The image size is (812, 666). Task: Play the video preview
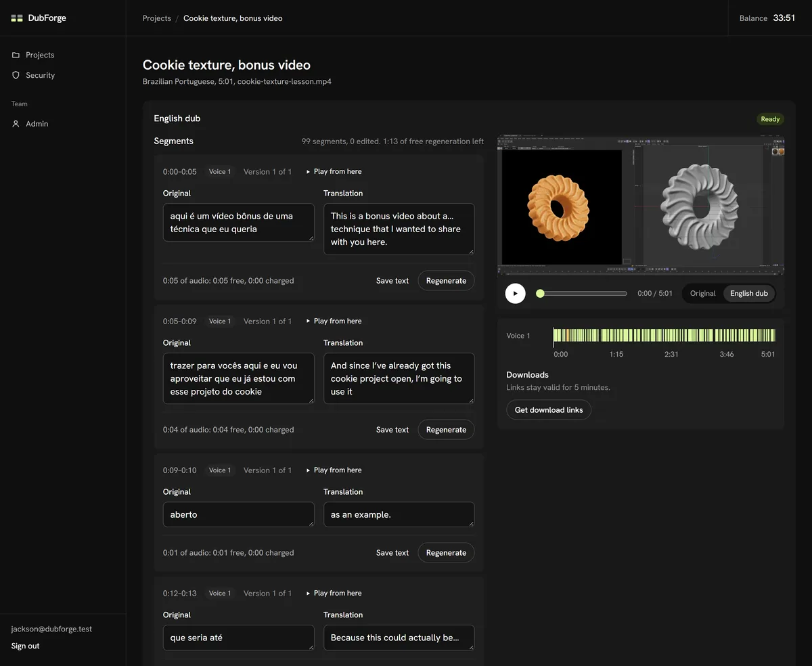tap(515, 293)
